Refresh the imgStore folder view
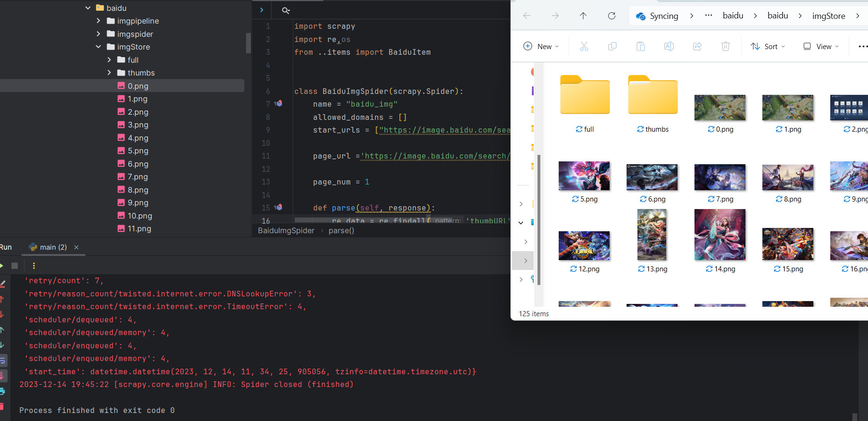Screen dimensions: 868x421 click(612, 16)
